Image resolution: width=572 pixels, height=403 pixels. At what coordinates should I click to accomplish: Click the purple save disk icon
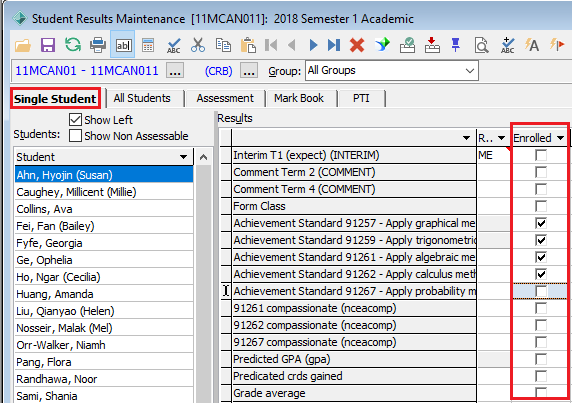[x=48, y=45]
